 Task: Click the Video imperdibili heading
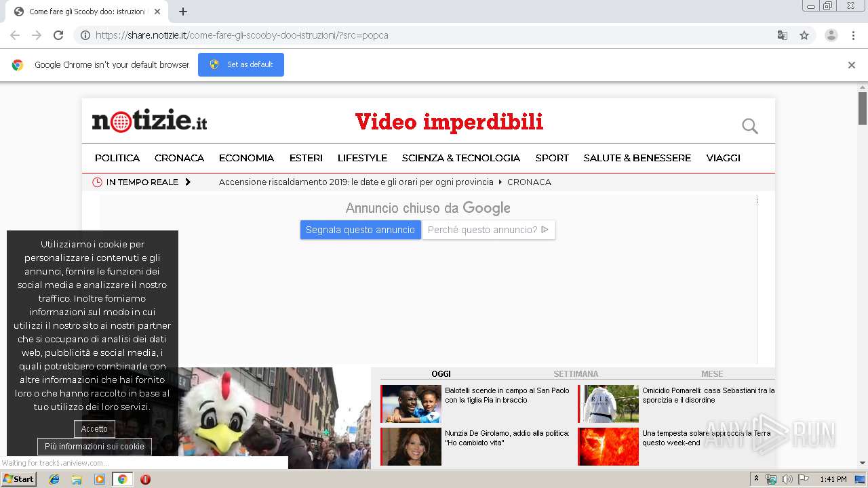pyautogui.click(x=449, y=122)
